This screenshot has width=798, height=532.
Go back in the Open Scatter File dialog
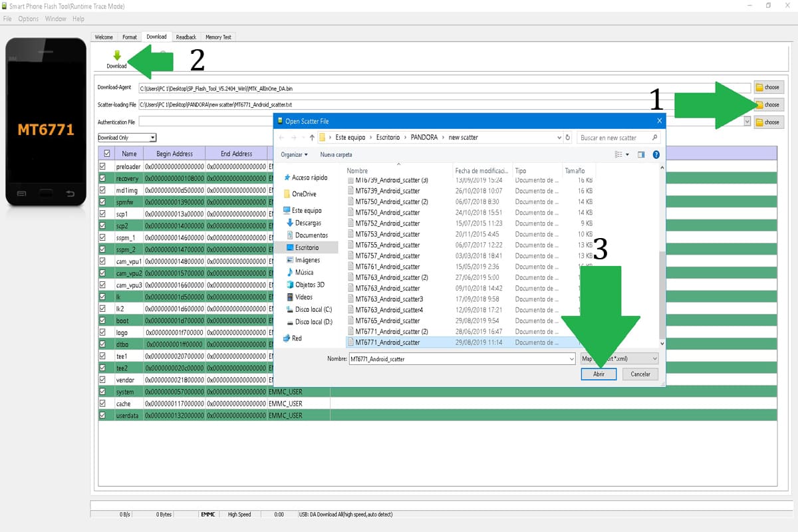282,138
